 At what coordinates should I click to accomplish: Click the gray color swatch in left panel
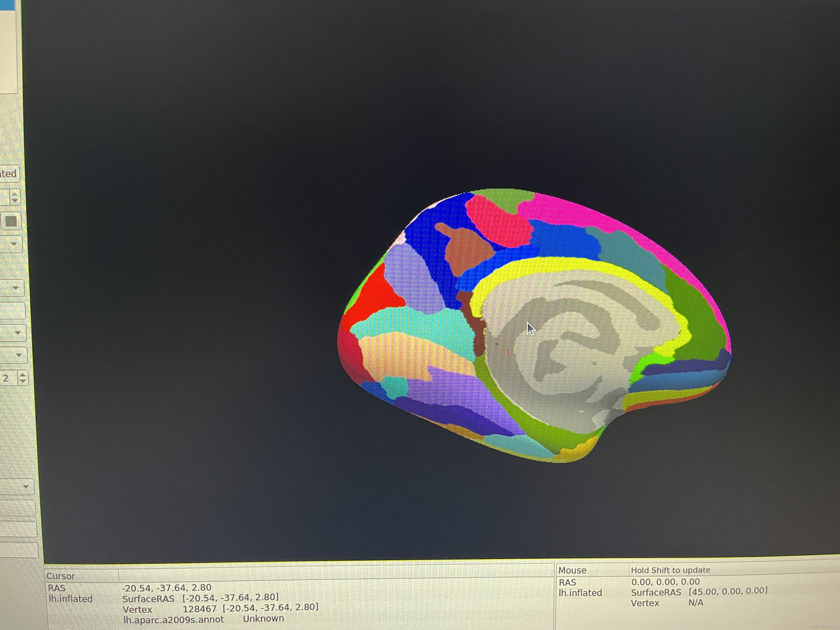[11, 221]
